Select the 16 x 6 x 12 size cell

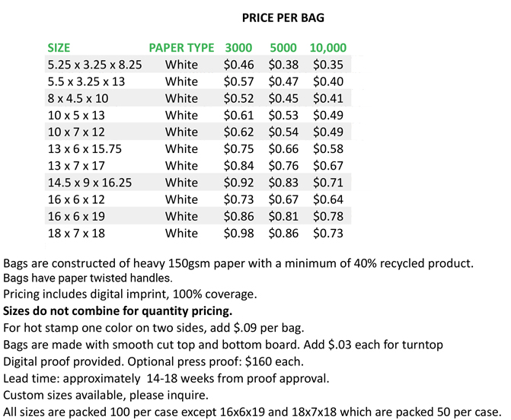[76, 199]
